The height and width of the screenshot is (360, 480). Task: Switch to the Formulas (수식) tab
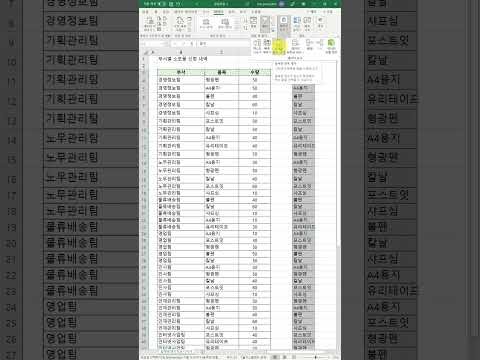206,12
